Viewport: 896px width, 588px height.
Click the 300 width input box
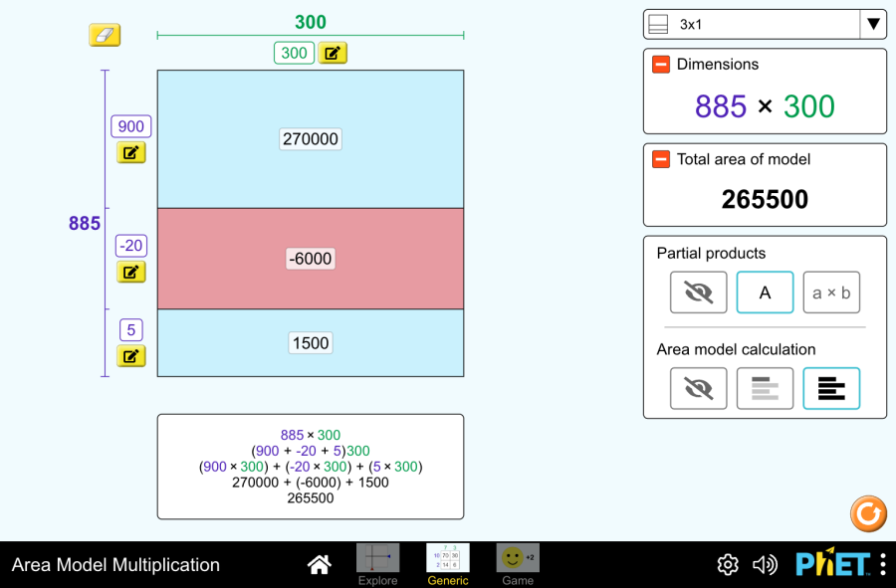(294, 53)
